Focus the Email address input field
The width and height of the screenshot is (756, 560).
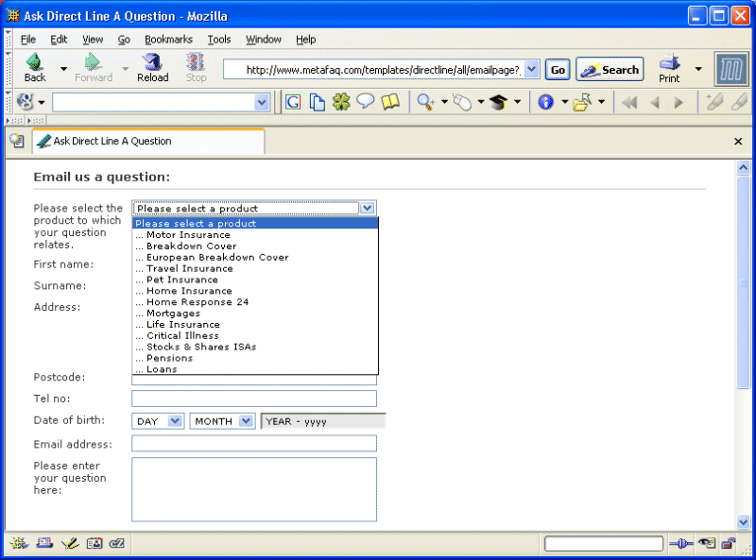254,444
